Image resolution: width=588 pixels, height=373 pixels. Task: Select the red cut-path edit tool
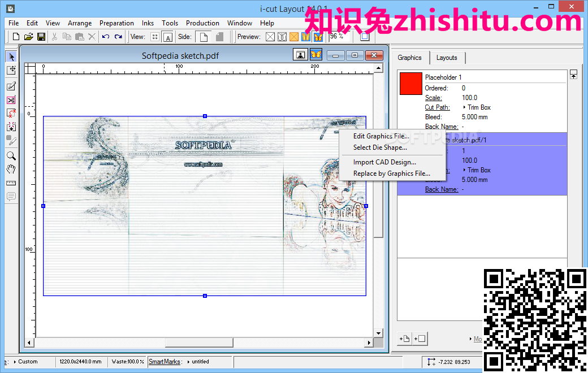(11, 114)
